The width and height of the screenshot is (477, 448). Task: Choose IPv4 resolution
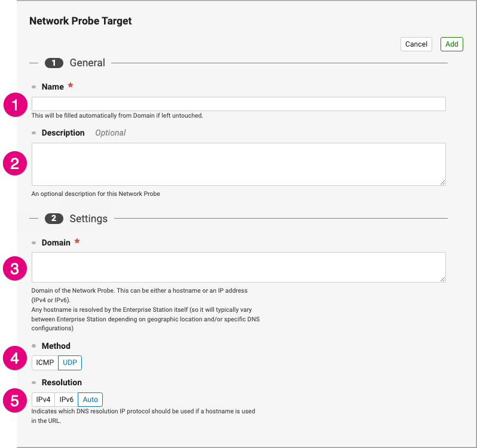pos(43,400)
